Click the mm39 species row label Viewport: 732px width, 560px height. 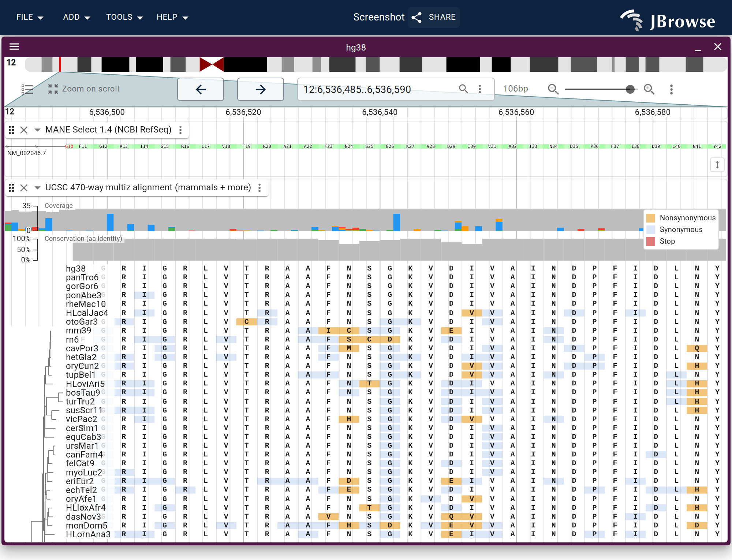click(79, 331)
